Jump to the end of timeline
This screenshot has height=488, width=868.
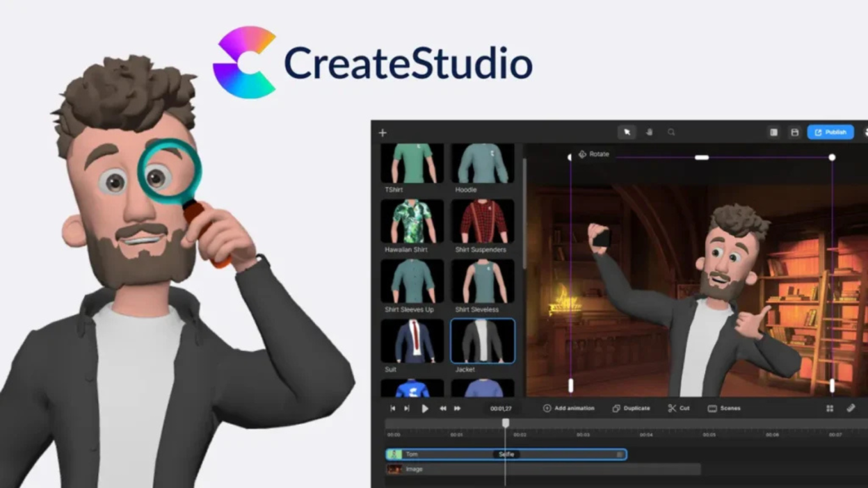(x=407, y=409)
